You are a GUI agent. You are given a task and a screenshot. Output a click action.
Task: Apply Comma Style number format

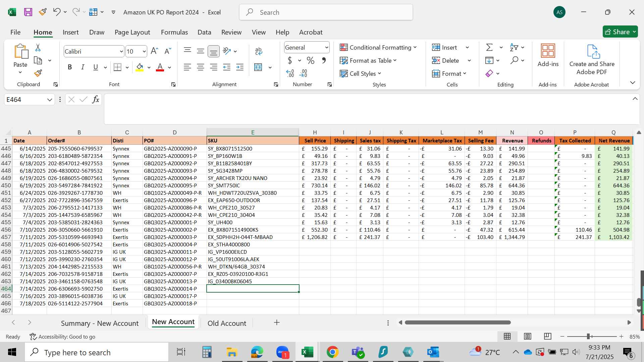(324, 61)
